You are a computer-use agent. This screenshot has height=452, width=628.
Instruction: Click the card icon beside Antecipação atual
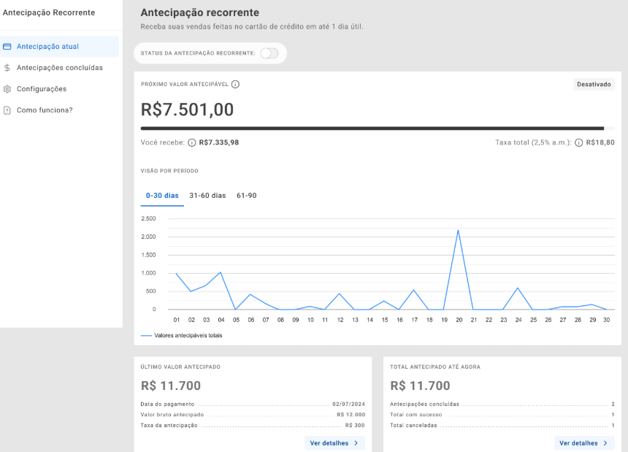click(8, 47)
